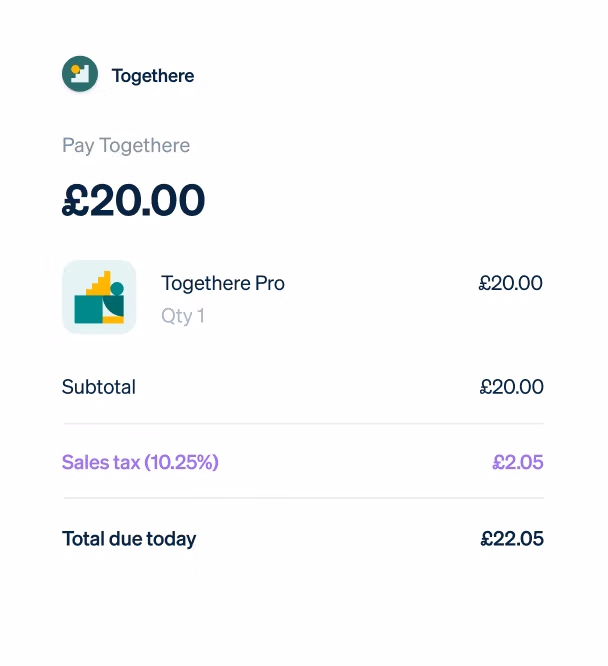
Task: Open the Togethere Pro product thumbnail
Action: tap(99, 297)
